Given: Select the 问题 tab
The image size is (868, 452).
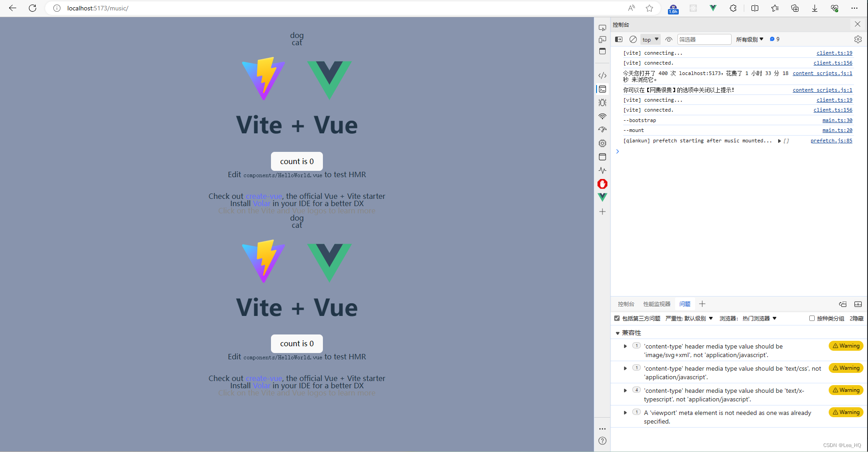Looking at the screenshot, I should tap(685, 304).
